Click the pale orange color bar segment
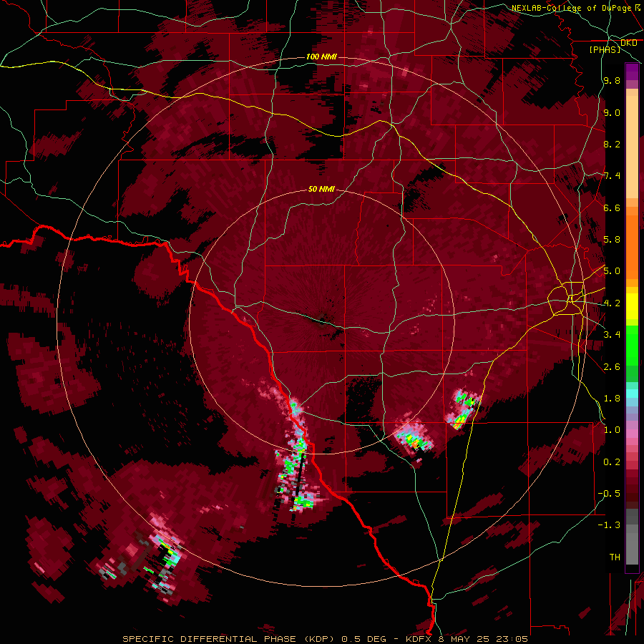 click(x=632, y=147)
